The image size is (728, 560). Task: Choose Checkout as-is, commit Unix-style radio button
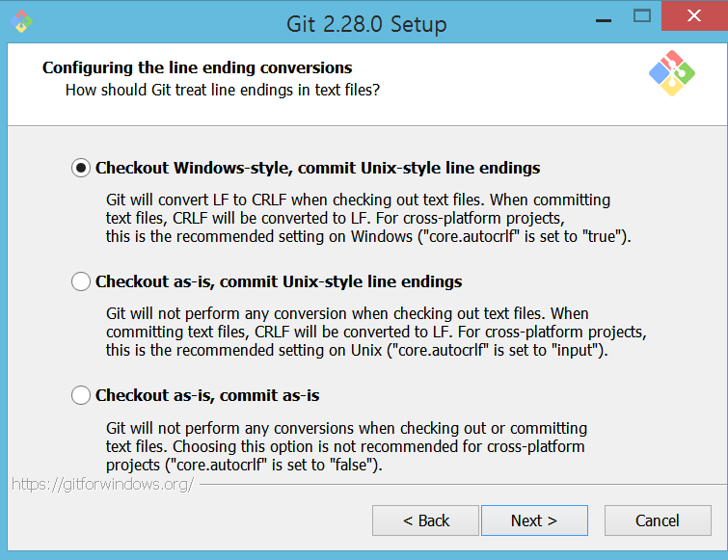point(81,281)
